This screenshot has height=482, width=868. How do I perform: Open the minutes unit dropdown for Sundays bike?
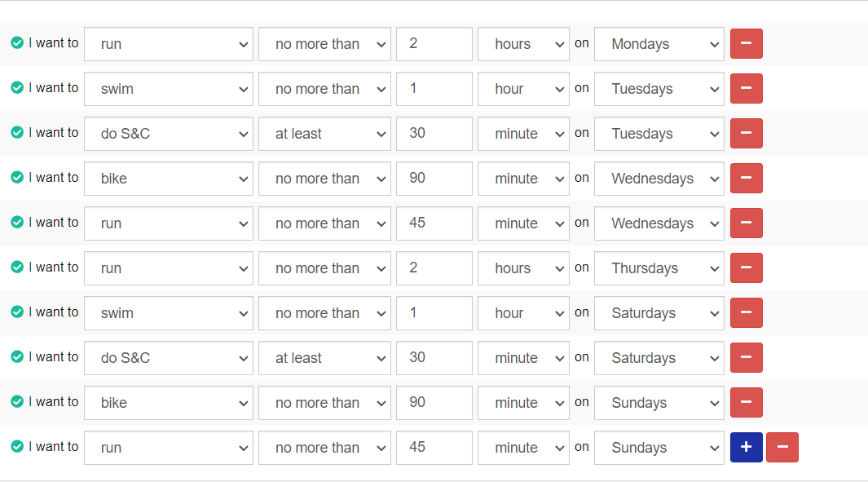(x=524, y=403)
